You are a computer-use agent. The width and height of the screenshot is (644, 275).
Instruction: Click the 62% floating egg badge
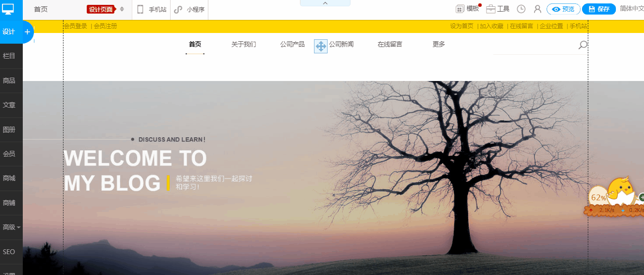pos(598,197)
